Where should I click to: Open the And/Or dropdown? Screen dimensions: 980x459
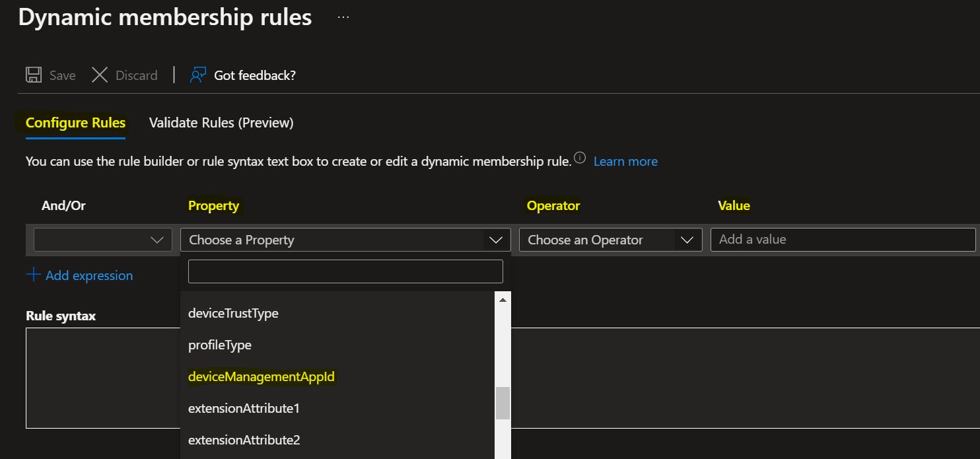(102, 240)
